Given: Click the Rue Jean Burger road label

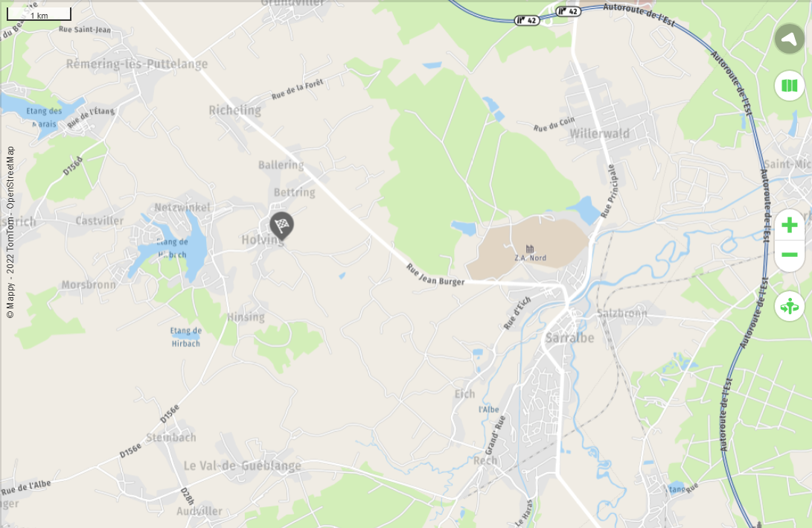Looking at the screenshot, I should click(435, 275).
